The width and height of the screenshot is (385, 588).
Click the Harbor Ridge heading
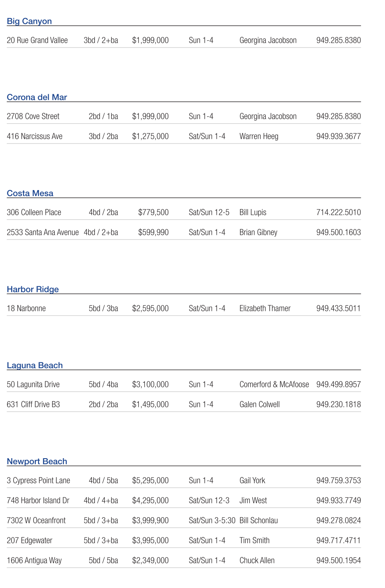click(x=33, y=290)
